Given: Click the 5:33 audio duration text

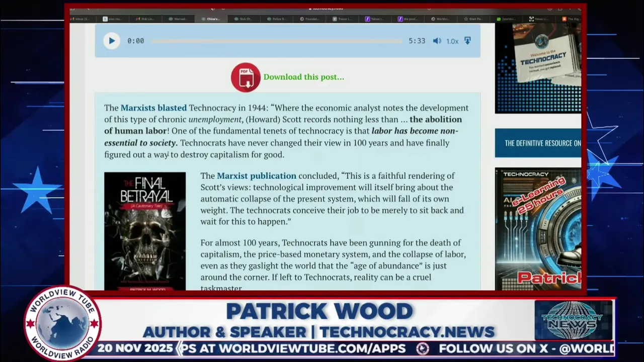Looking at the screenshot, I should [417, 41].
